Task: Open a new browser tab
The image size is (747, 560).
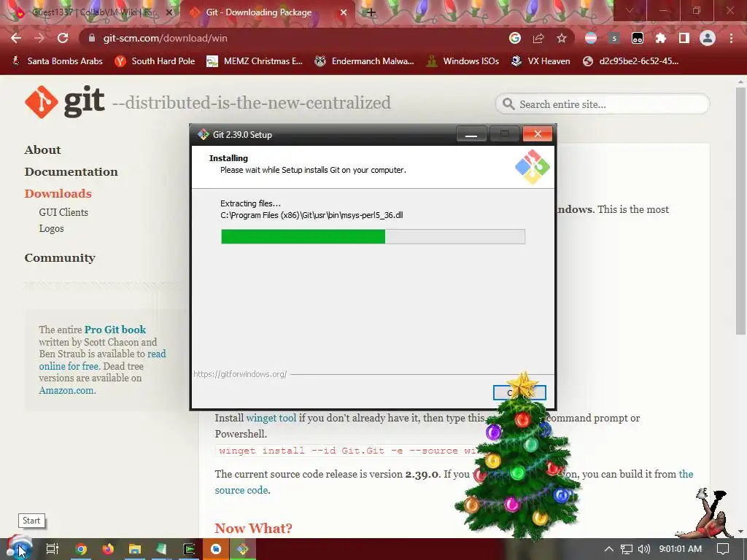Action: [371, 12]
